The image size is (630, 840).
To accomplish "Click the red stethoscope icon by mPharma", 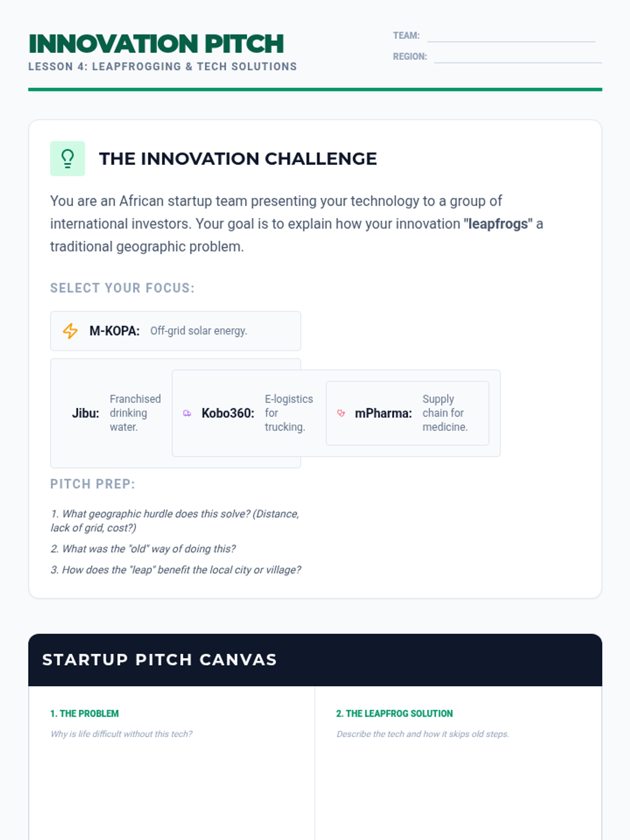I will coord(341,413).
